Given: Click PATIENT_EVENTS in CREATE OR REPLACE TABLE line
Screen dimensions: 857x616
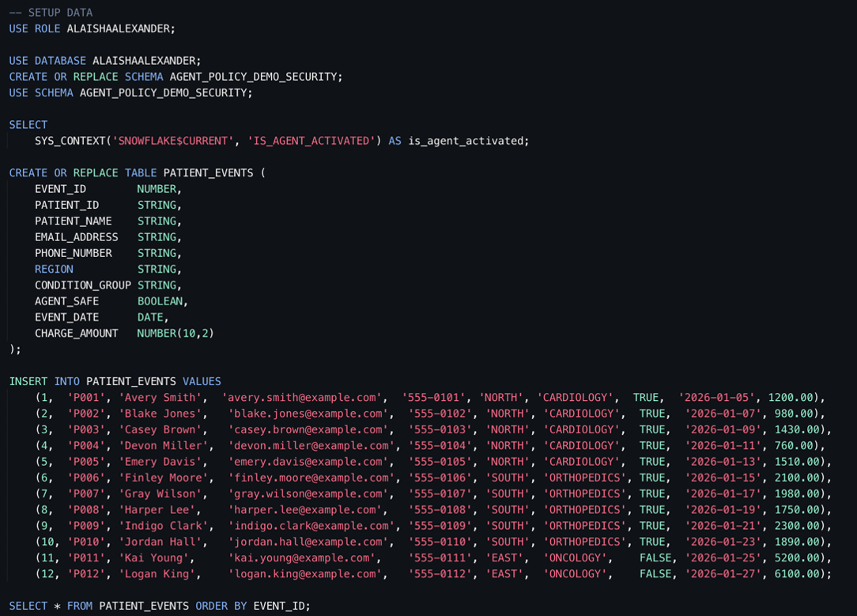Looking at the screenshot, I should tap(208, 172).
